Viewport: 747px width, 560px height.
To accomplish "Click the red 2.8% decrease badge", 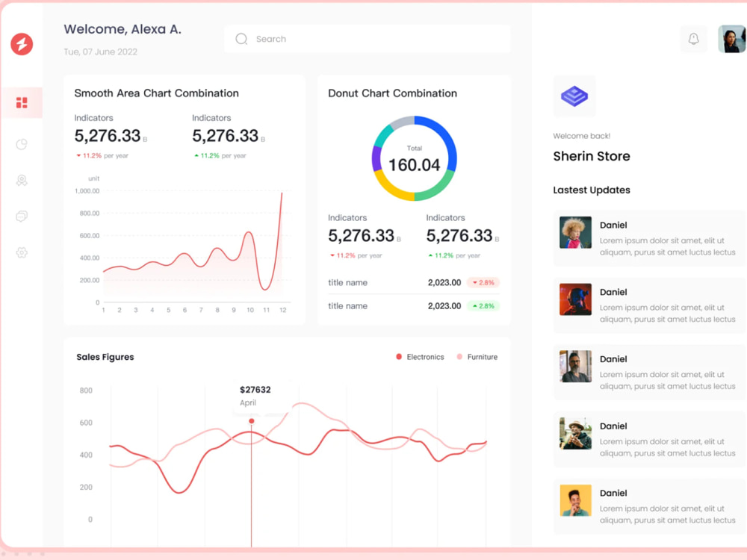I will point(483,282).
